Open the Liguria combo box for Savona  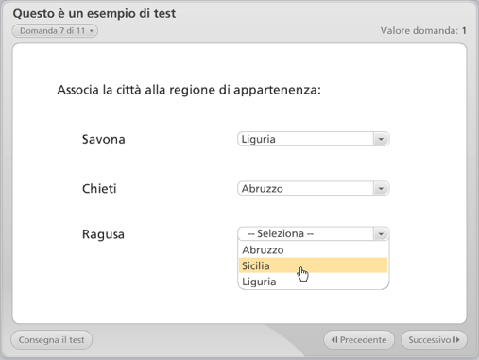313,139
